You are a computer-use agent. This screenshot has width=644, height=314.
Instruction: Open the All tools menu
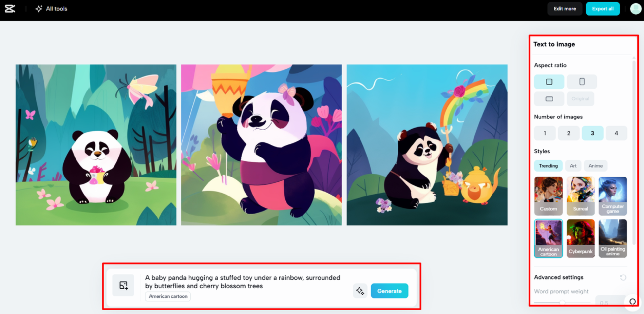coord(51,8)
